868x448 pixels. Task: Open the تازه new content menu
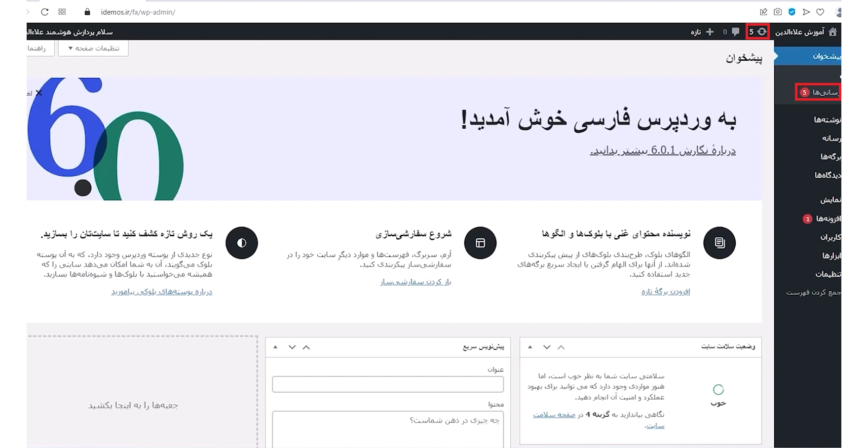(x=696, y=32)
